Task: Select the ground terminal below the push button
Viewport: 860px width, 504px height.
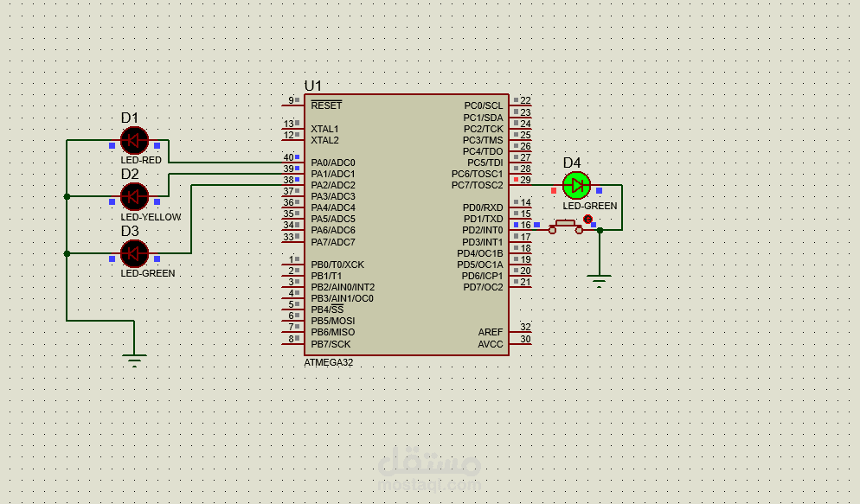Action: (x=600, y=281)
